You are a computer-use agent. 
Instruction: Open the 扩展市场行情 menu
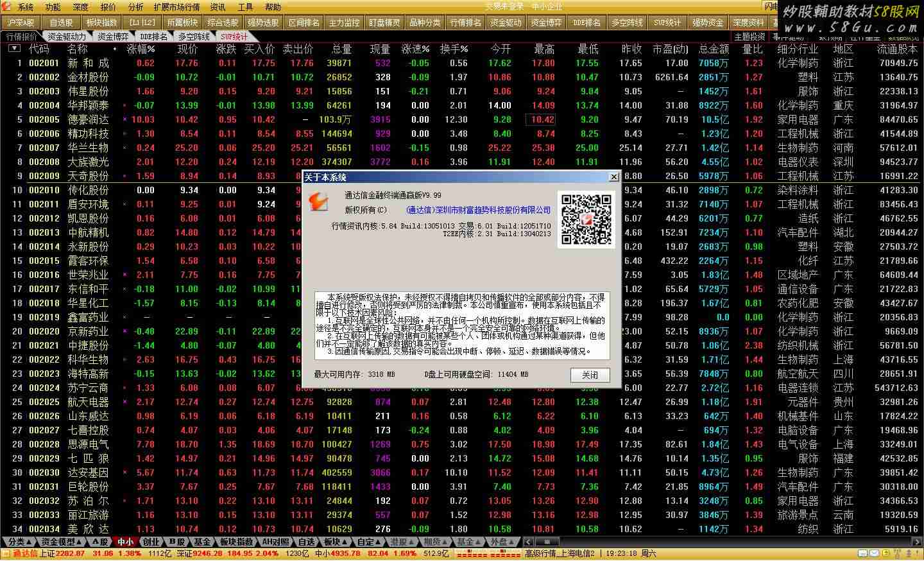tap(176, 7)
